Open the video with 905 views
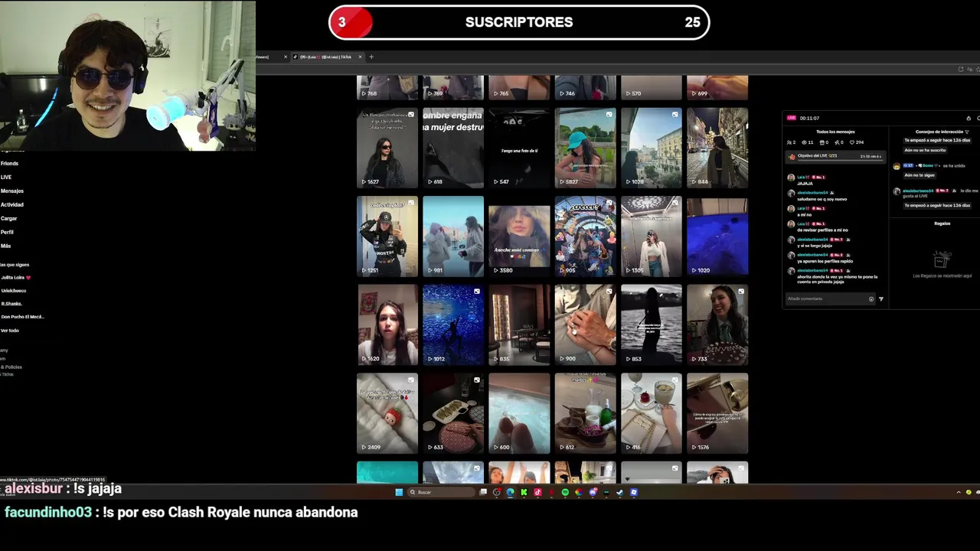The image size is (980, 551). 585,236
